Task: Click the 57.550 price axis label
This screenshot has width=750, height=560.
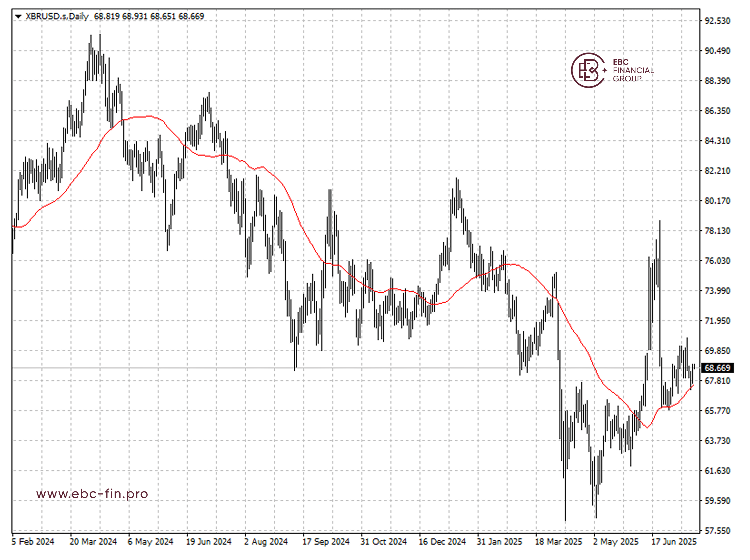Action: point(717,531)
